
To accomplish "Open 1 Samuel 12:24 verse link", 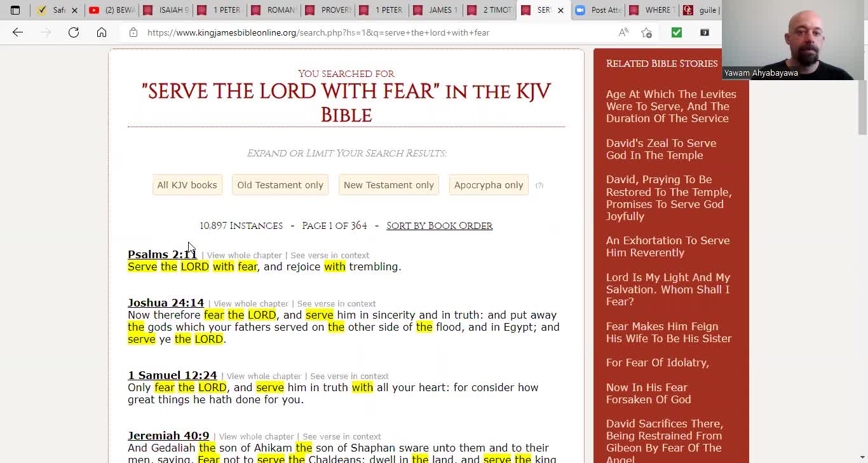I will pyautogui.click(x=172, y=375).
